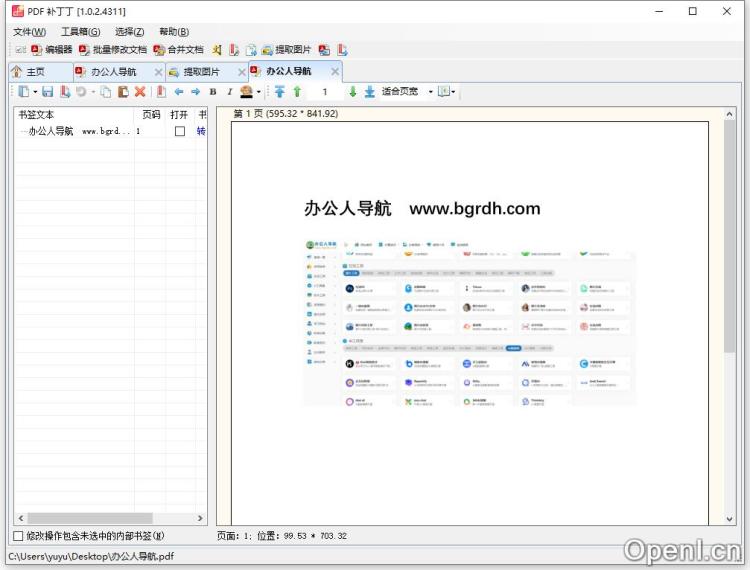
Task: Click the yellow rename tool icon
Action: (x=217, y=50)
